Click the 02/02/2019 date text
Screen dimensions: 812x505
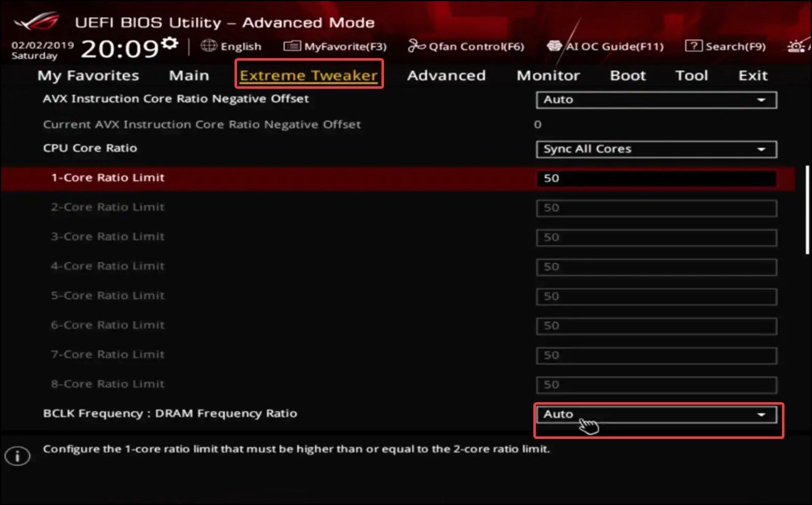pyautogui.click(x=42, y=45)
